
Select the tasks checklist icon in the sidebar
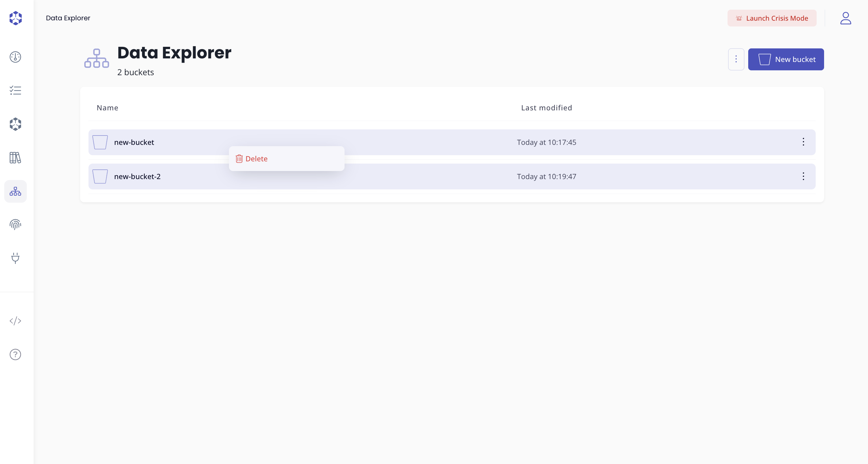[15, 90]
